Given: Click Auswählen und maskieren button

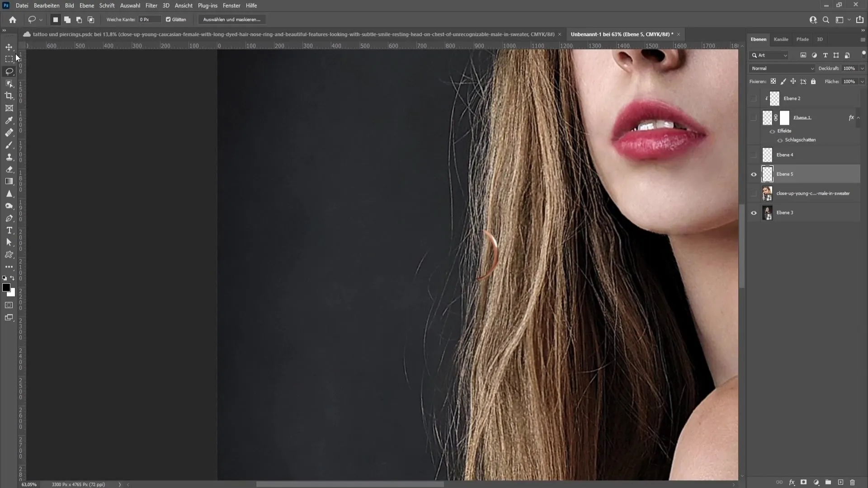Looking at the screenshot, I should [231, 19].
